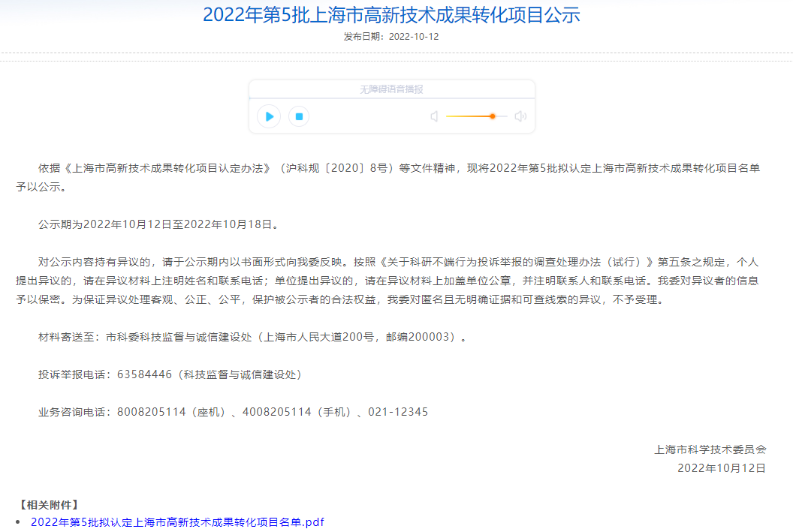Adjust the orange volume slider handle
Viewport: 793px width, 532px height.
492,117
